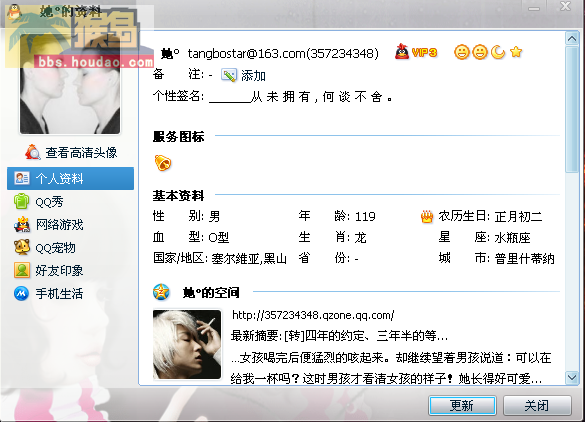Click the gender value 男

click(215, 216)
